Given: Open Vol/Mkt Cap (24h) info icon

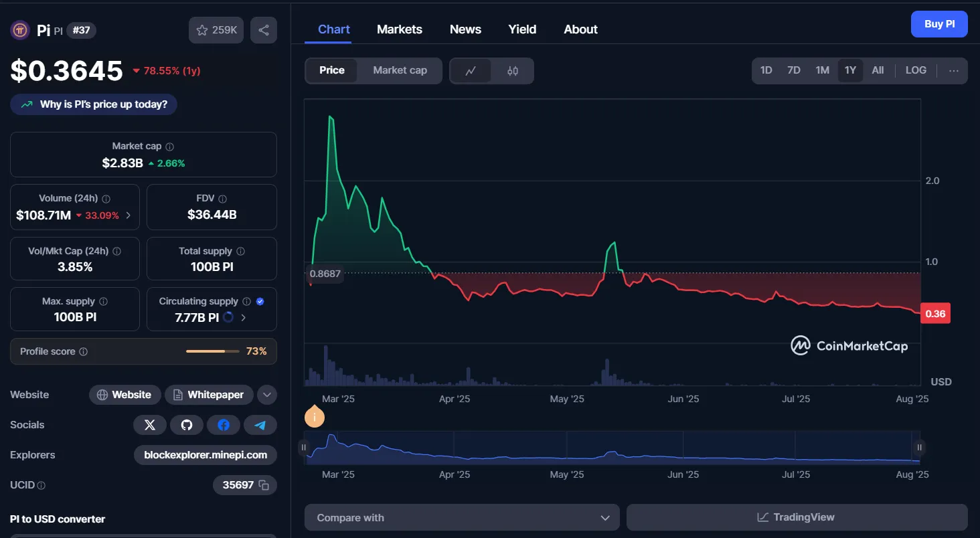Looking at the screenshot, I should click(117, 252).
